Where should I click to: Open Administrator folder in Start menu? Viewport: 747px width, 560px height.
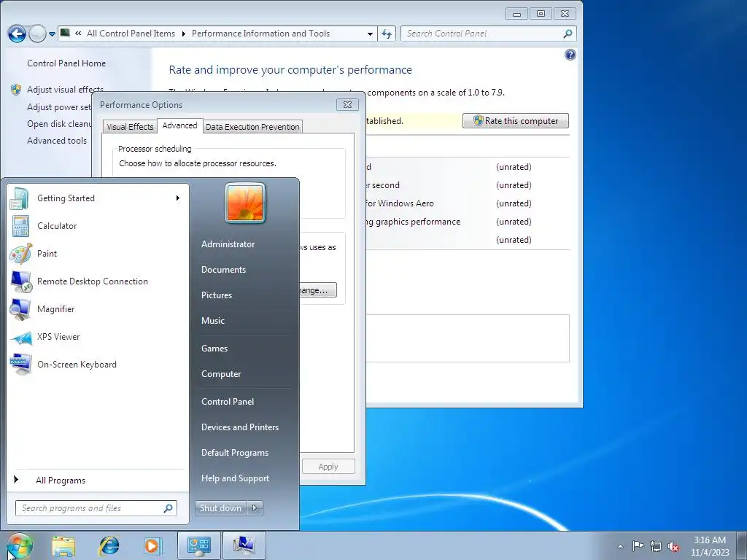[244, 244]
